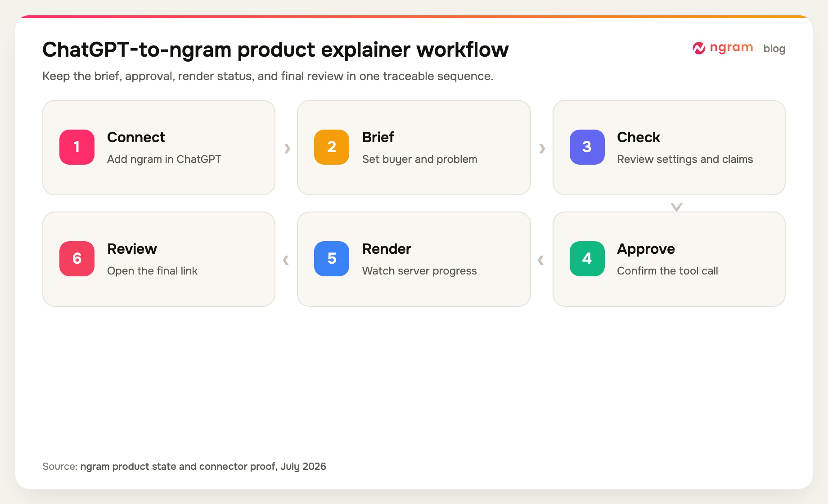
Task: Select the Brief step title
Action: 378,137
